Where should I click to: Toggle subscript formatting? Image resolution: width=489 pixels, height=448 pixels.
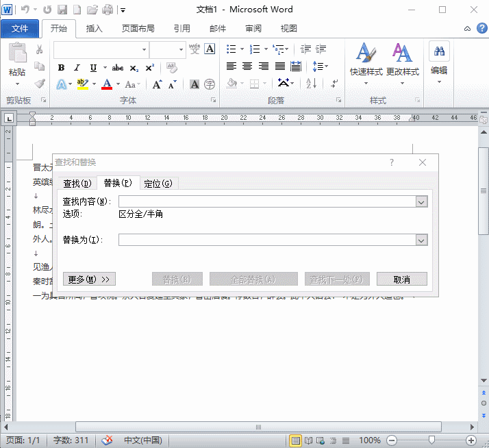point(134,68)
